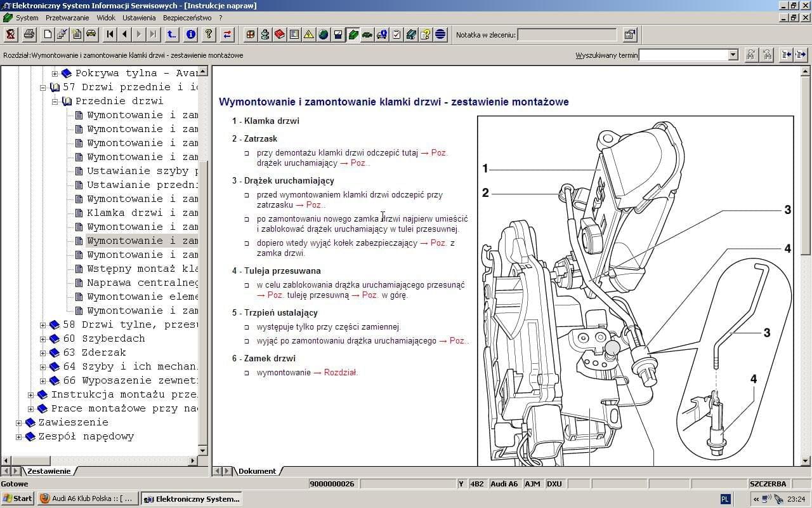This screenshot has height=508, width=812.
Task: Expand the '58 Drzwi tylne' node
Action: click(43, 325)
